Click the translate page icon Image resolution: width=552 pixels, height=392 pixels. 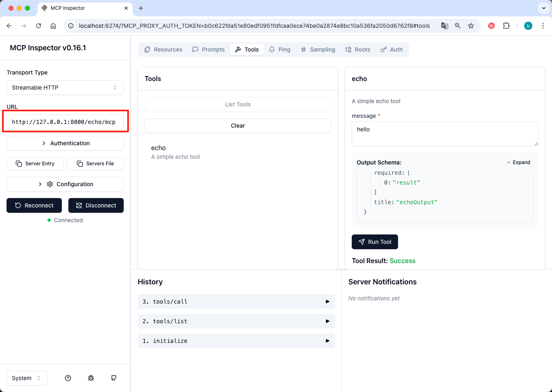click(444, 26)
